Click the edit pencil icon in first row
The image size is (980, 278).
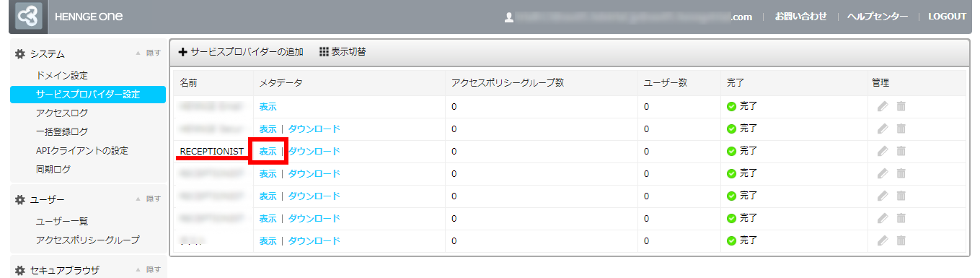(883, 106)
